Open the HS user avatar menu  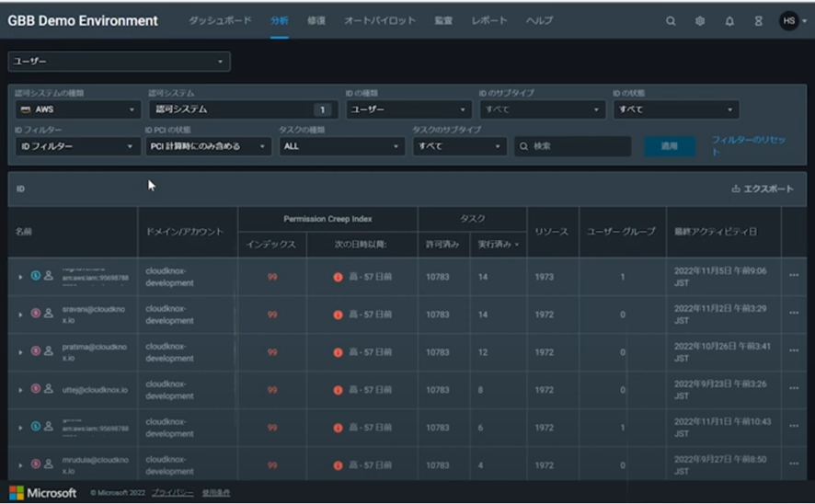click(x=789, y=21)
